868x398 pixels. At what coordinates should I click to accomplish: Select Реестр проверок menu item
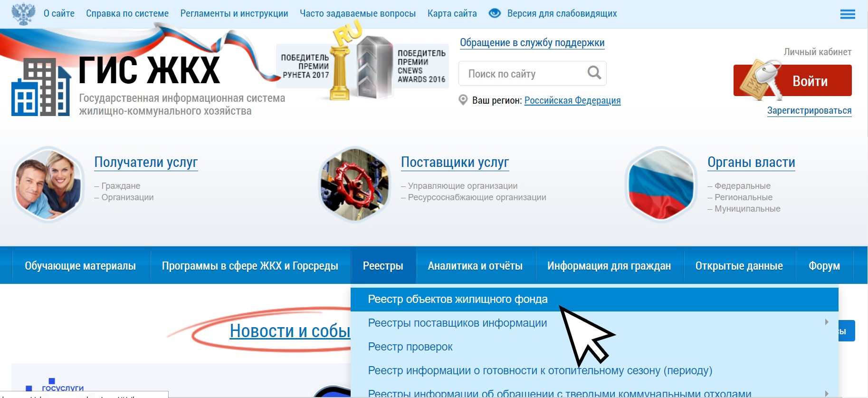[x=410, y=347]
